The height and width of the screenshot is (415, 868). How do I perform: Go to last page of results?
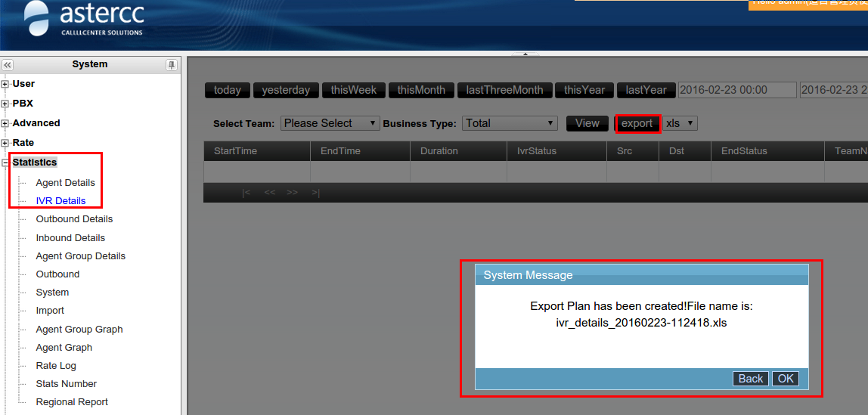[315, 193]
